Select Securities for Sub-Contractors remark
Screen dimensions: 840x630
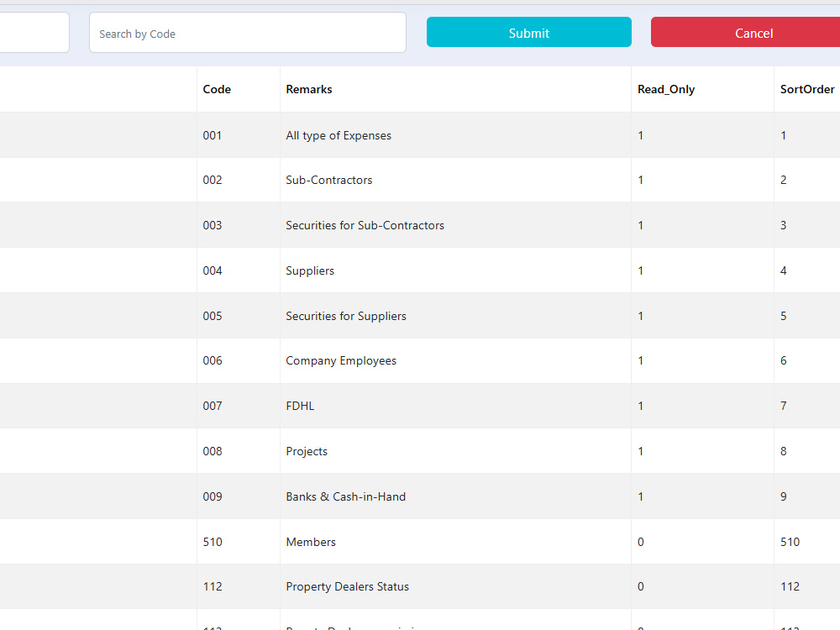pos(365,225)
